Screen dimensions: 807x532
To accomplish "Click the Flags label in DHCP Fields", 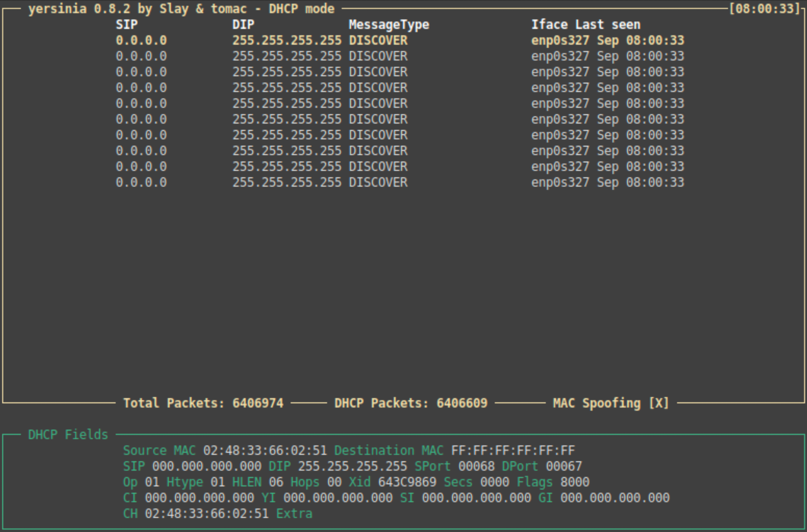I will pyautogui.click(x=535, y=483).
